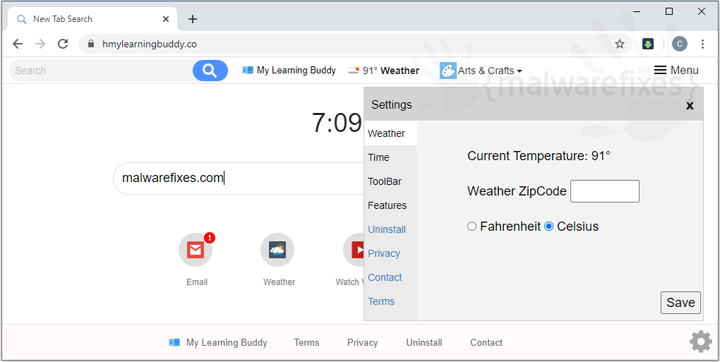Open Privacy link in Settings sidebar
Viewport: 720px width, 362px height.
384,253
